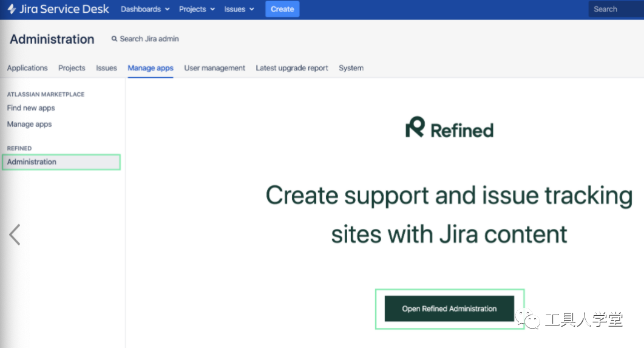Click the Jira Service Desk logo
This screenshot has height=348, width=644.
[x=58, y=9]
